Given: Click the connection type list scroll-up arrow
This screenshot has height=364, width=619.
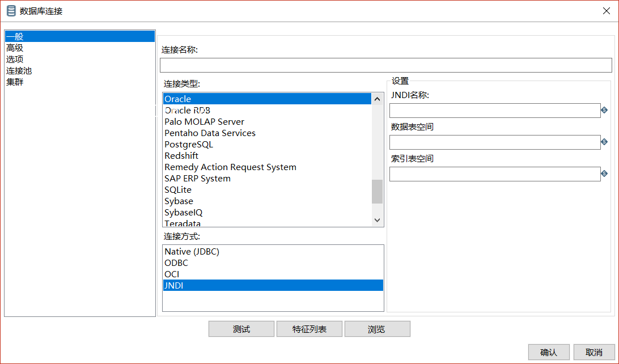Looking at the screenshot, I should (x=378, y=99).
